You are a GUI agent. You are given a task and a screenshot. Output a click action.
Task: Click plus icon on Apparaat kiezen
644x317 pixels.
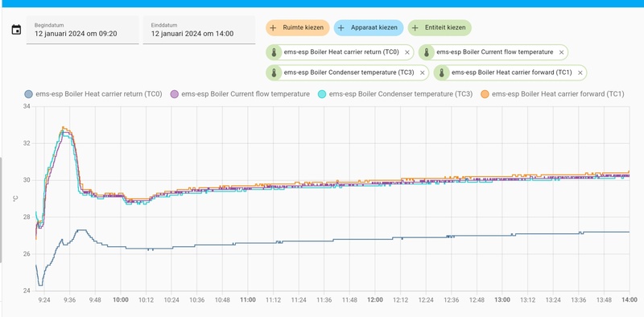tap(341, 28)
